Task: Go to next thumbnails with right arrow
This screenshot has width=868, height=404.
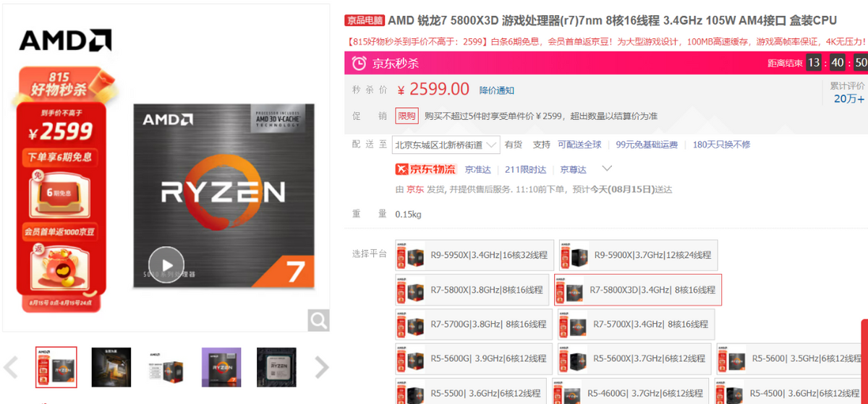Action: 323,368
